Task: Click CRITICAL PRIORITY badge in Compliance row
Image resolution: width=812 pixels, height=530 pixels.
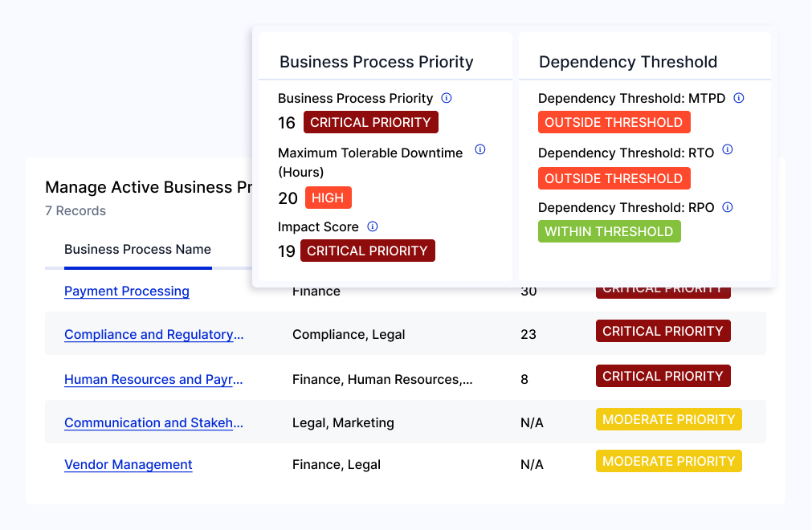Action: 663,331
